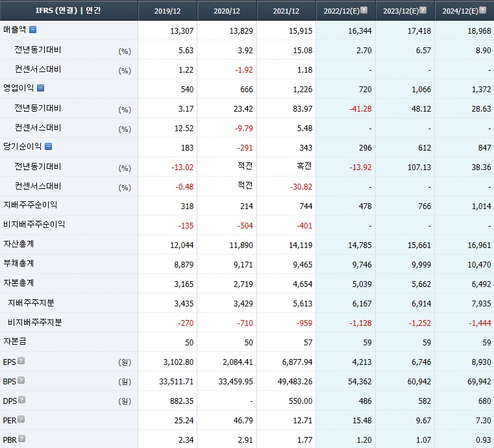Image resolution: width=494 pixels, height=448 pixels.
Task: Click the red -291 net income value
Action: (245, 148)
